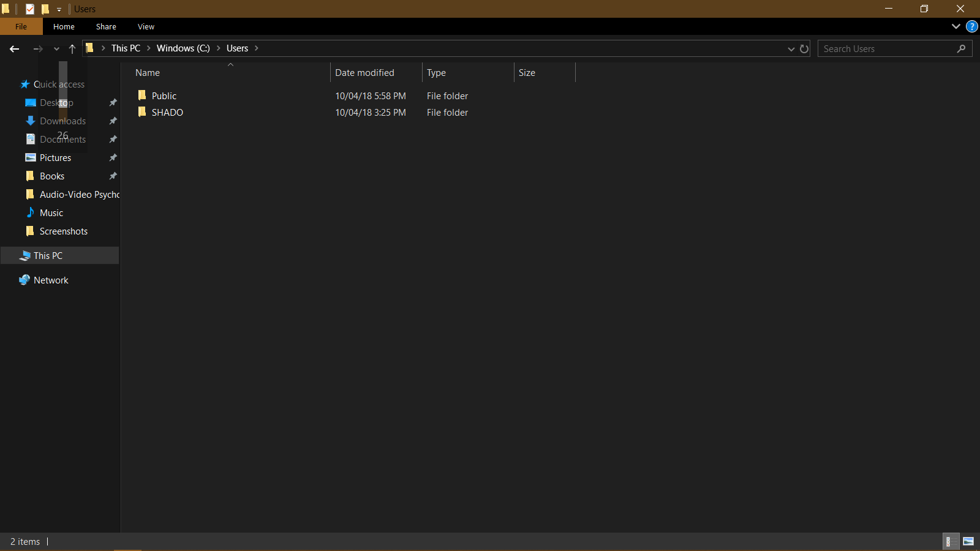Select Network in navigation pane

[51, 280]
